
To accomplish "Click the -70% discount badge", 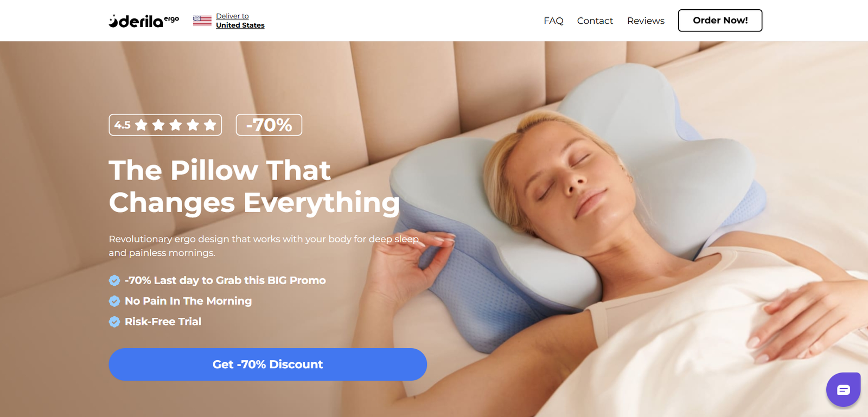I will click(269, 125).
